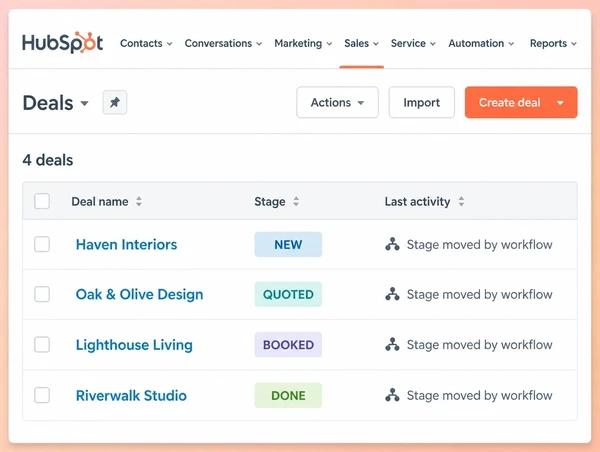Open the Oak & Olive Design deal
Screen dimensions: 600x452
(x=139, y=294)
